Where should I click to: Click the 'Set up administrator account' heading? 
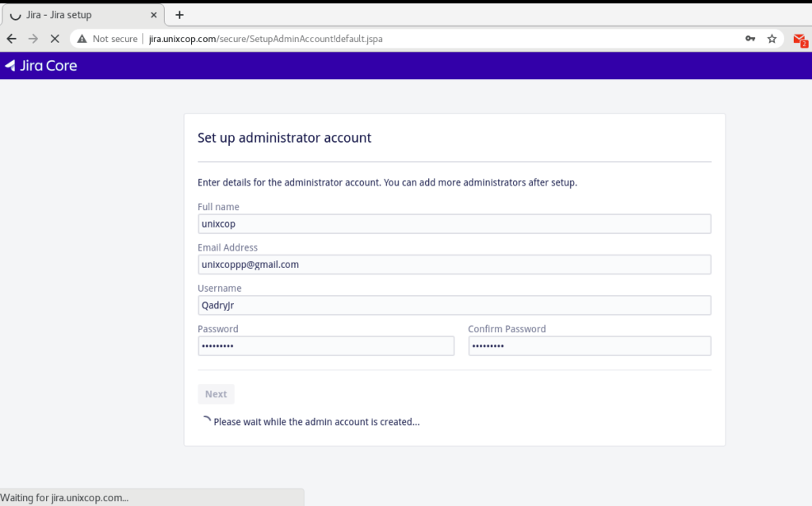tap(285, 138)
